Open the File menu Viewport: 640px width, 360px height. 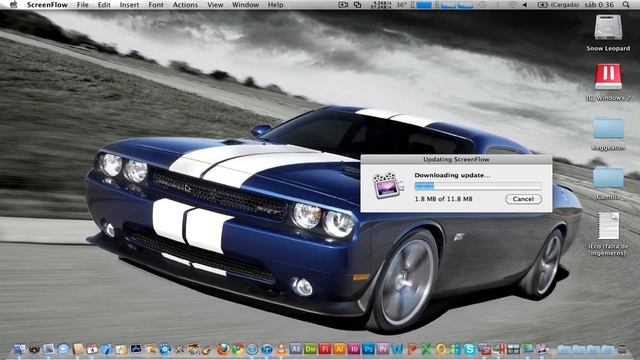pyautogui.click(x=82, y=5)
